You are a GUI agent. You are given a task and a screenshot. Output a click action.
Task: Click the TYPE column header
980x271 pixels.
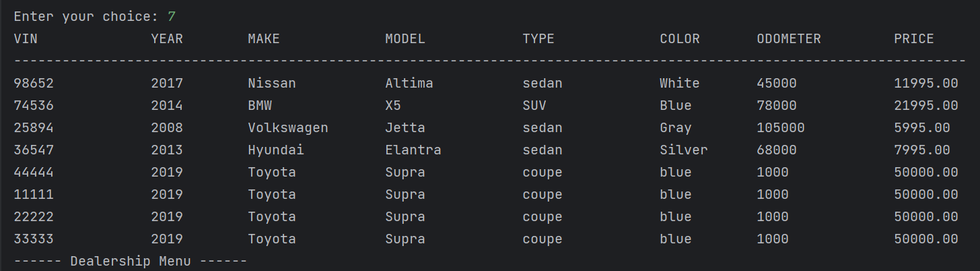[538, 39]
